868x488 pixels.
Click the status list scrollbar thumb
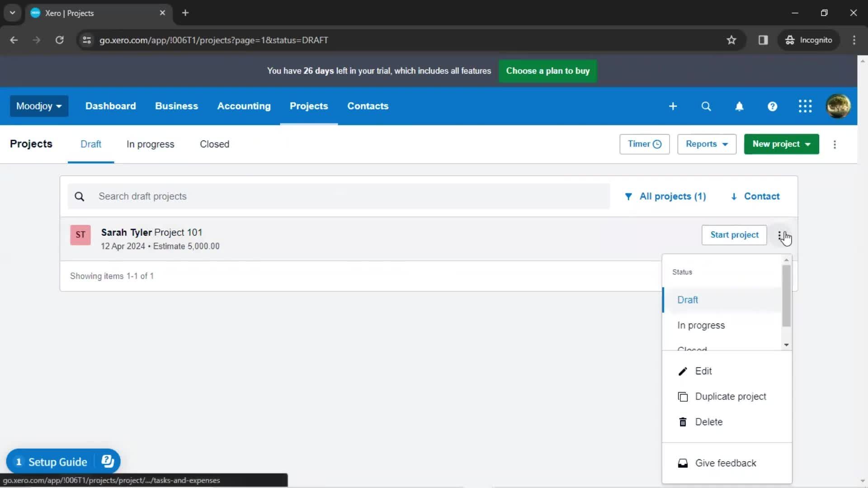coord(787,296)
